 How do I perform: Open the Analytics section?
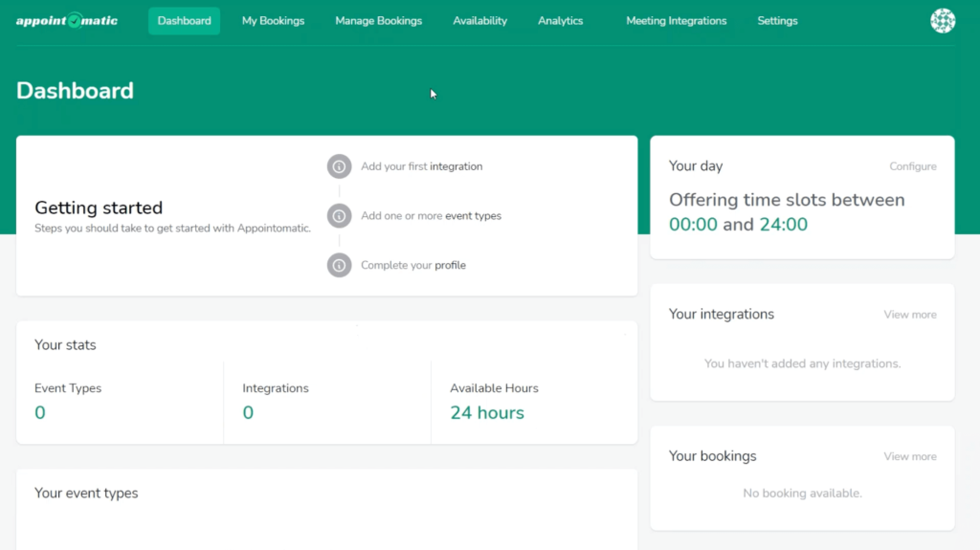point(560,21)
